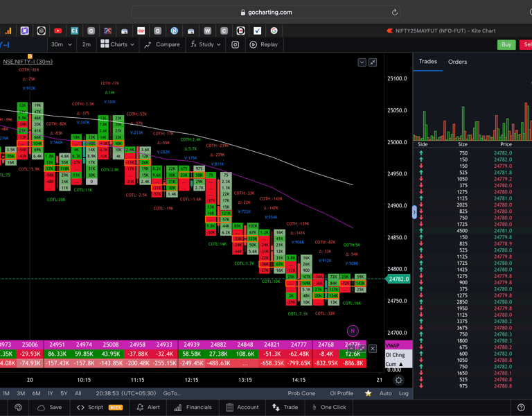This screenshot has width=532, height=416.
Task: Open the teal Ci bookmark icon
Action: 75,31
